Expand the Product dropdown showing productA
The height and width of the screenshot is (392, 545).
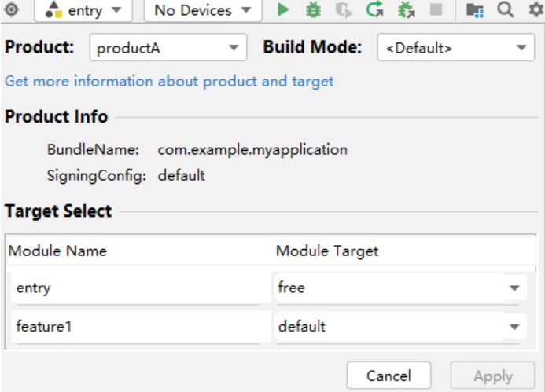pos(168,48)
